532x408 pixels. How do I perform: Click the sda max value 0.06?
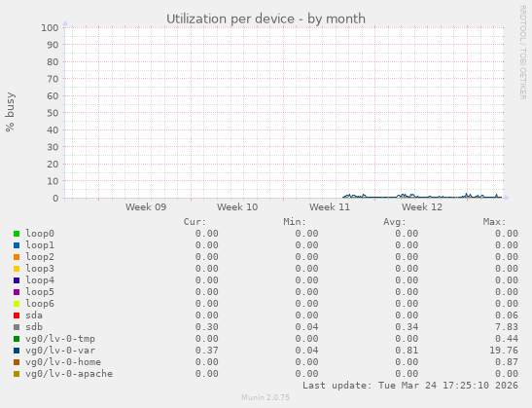point(507,315)
